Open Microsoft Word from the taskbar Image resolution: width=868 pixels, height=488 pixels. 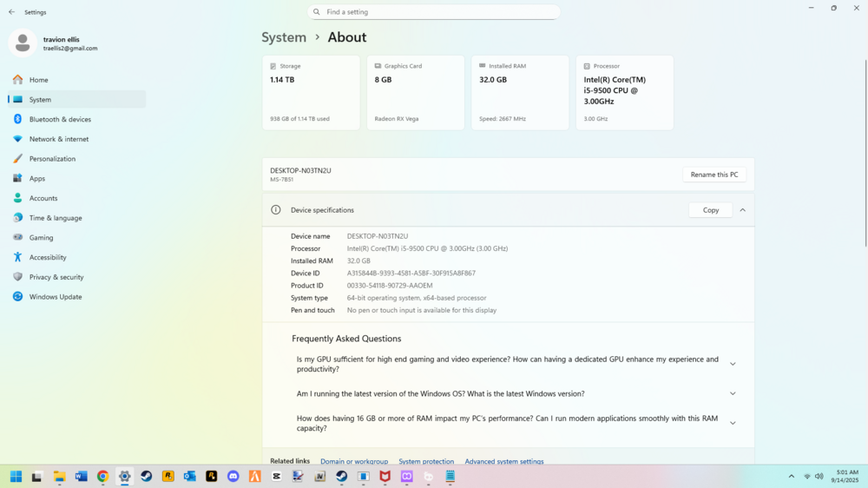click(81, 477)
